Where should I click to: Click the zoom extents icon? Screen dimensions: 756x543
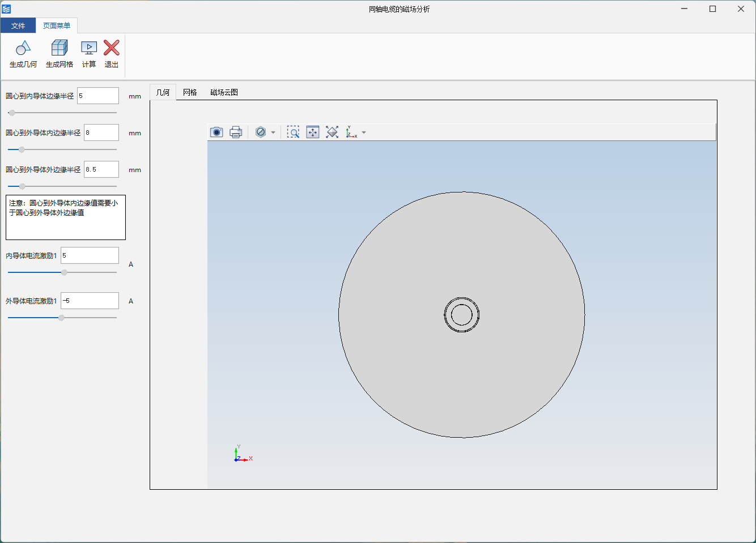click(x=332, y=132)
